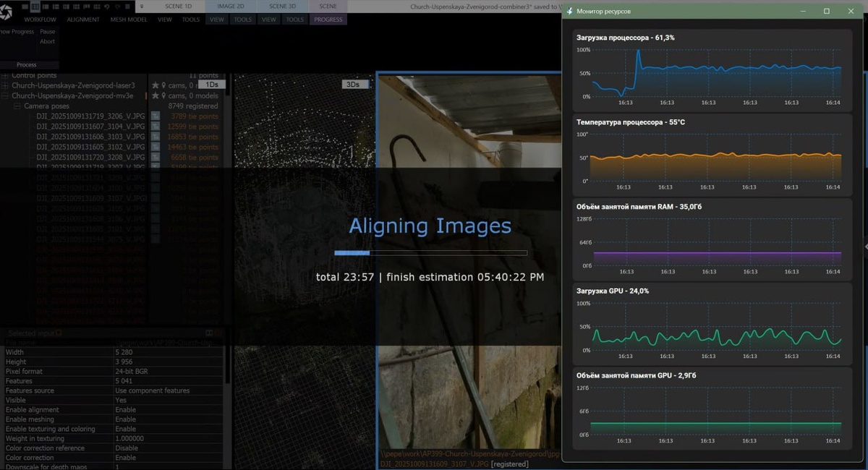Click the icon beside 3789 tie points
Viewport: 868px width, 470px height.
pyautogui.click(x=155, y=116)
